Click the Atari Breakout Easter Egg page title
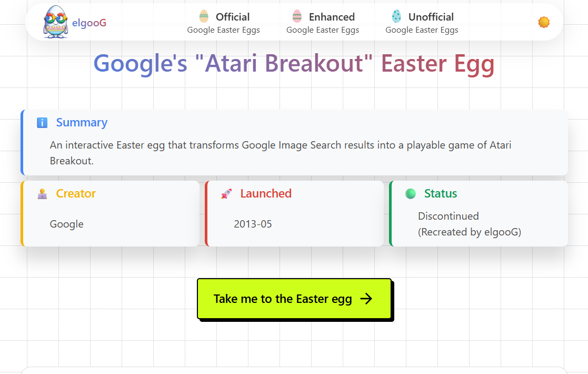The width and height of the screenshot is (588, 374). click(x=294, y=64)
